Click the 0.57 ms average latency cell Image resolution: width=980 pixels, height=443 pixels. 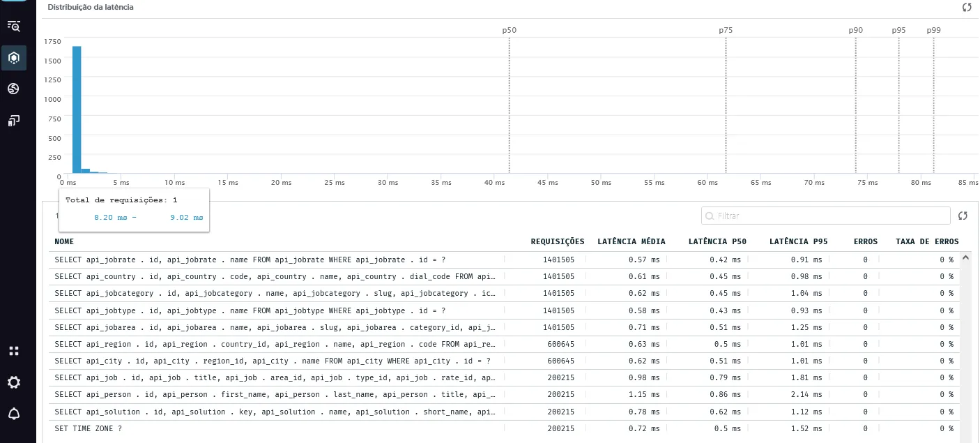[645, 260]
